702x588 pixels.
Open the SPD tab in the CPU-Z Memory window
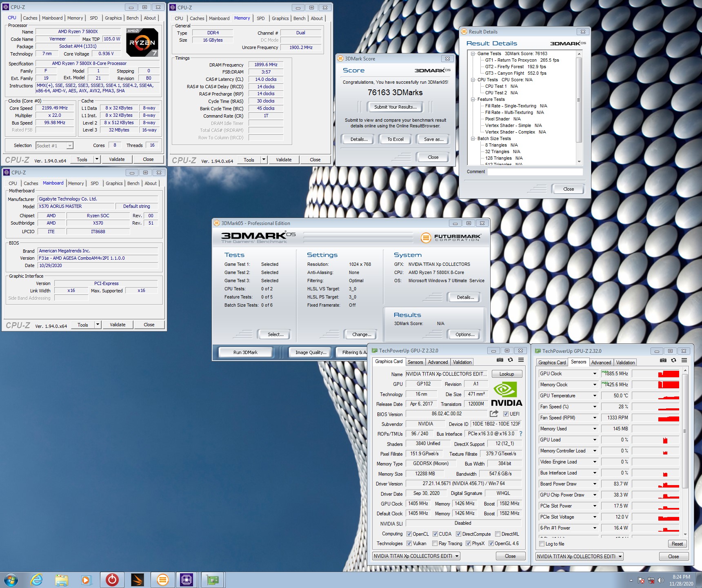261,18
